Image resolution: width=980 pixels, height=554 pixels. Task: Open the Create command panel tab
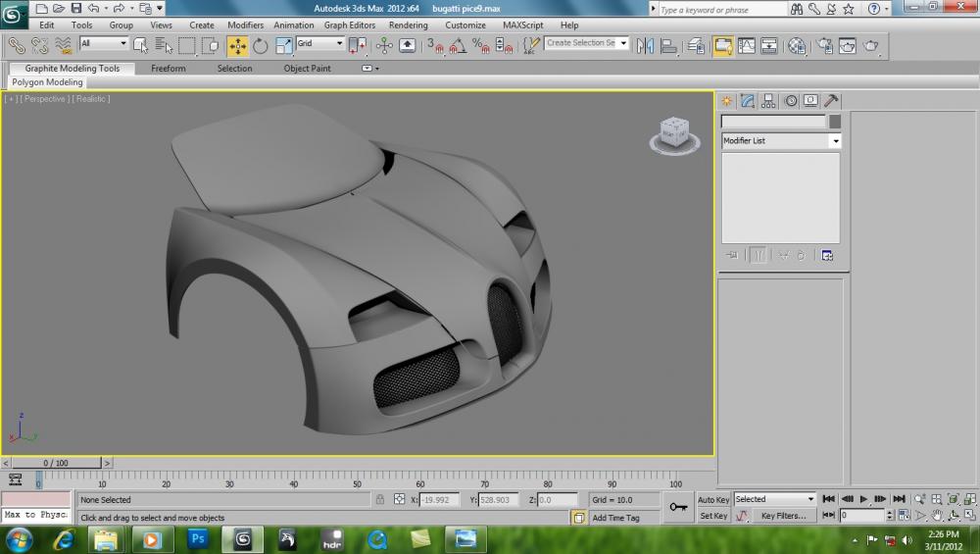727,101
